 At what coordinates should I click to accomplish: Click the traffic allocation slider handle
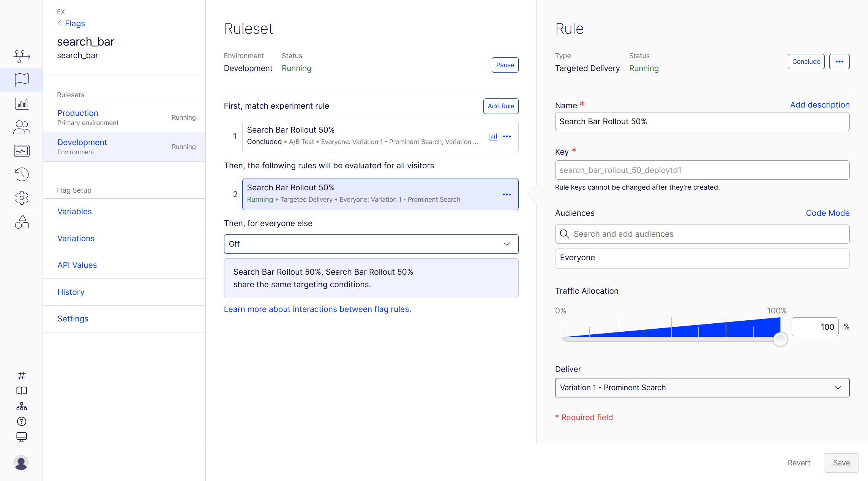point(780,339)
